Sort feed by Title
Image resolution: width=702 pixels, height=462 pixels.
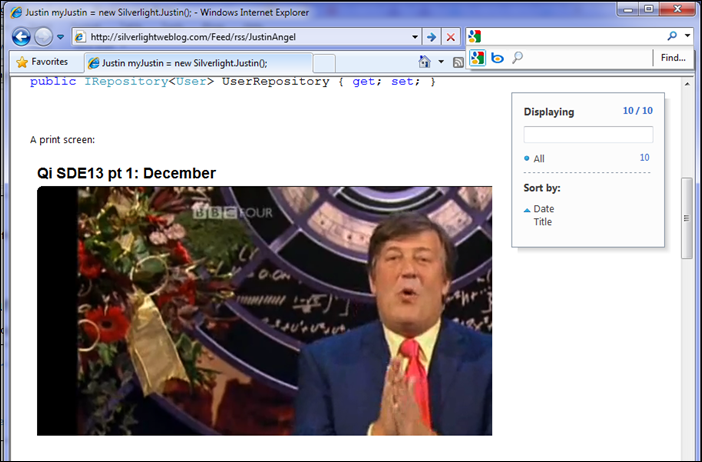pyautogui.click(x=543, y=222)
